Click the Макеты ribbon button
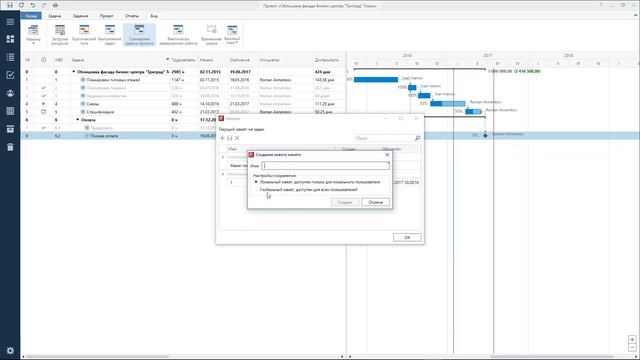Image resolution: width=640 pixels, height=360 pixels. point(33,34)
